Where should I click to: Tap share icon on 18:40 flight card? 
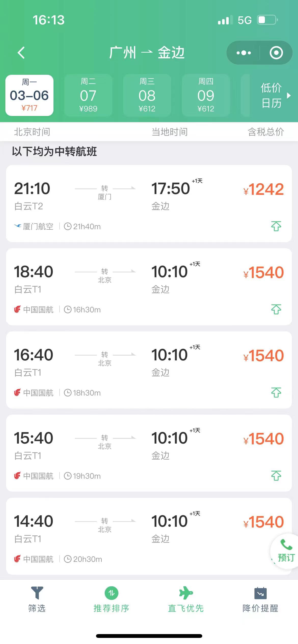pyautogui.click(x=276, y=309)
